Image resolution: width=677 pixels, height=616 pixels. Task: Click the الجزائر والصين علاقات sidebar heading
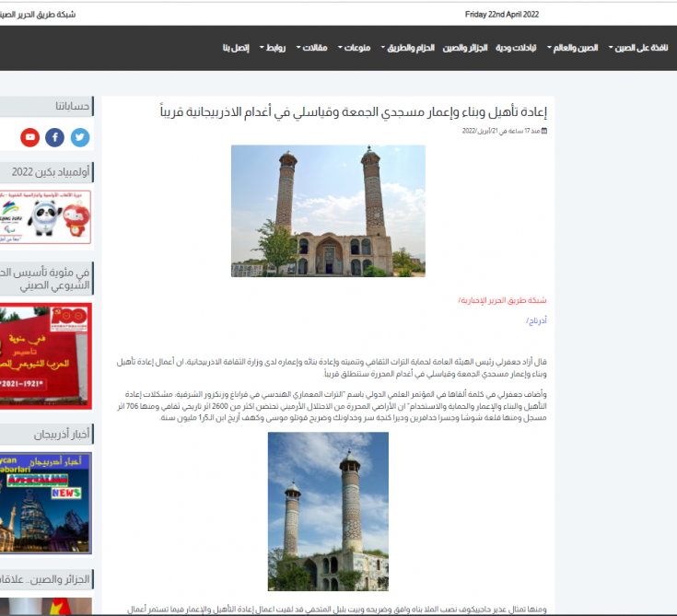click(x=45, y=579)
